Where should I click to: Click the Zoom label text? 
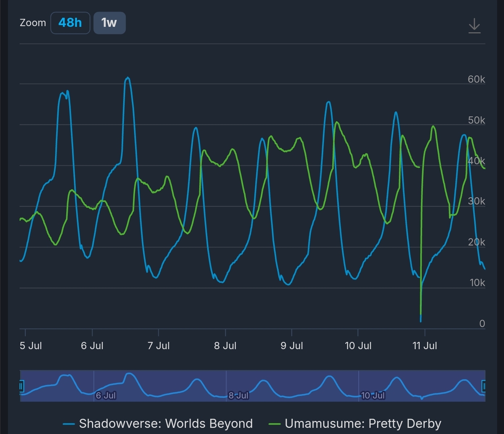click(x=33, y=22)
